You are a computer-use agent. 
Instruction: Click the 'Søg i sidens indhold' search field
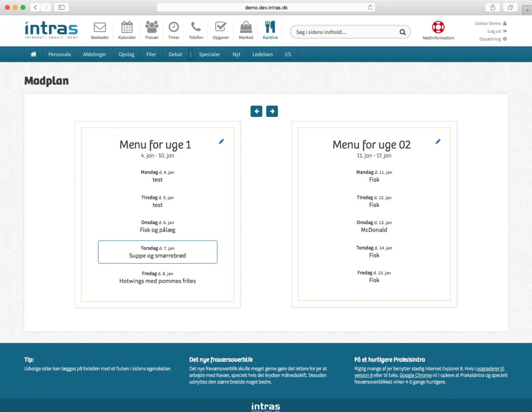(x=346, y=32)
